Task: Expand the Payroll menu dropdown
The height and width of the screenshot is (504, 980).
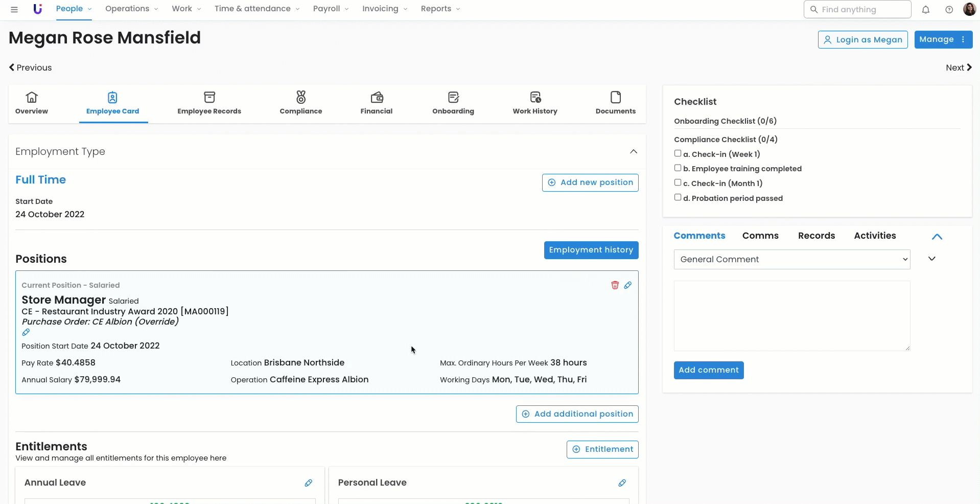Action: tap(331, 9)
